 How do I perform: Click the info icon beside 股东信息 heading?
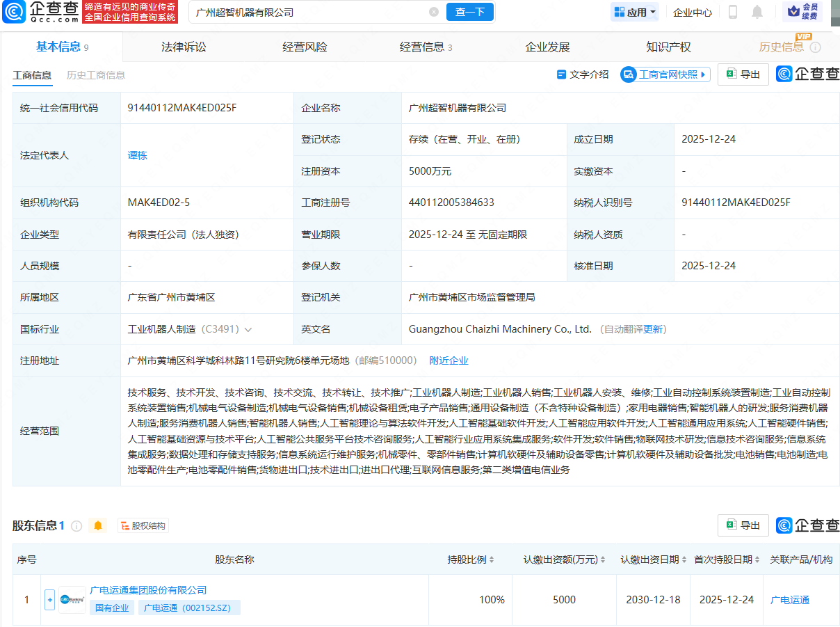pyautogui.click(x=76, y=526)
